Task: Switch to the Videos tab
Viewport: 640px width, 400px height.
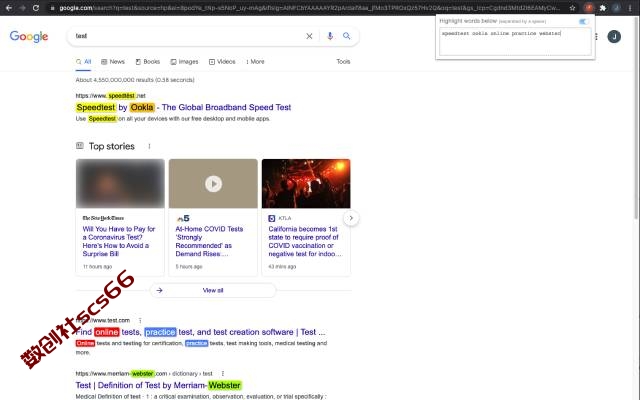Action: point(222,62)
